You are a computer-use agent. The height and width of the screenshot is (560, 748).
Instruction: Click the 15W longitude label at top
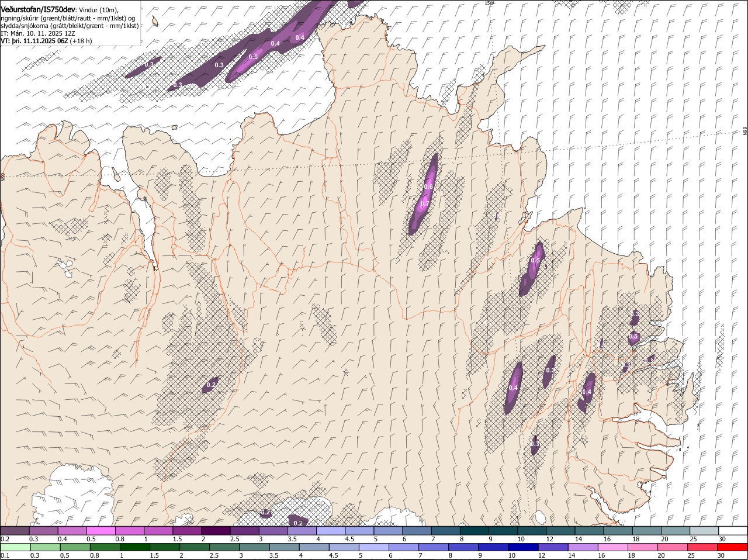[x=490, y=3]
